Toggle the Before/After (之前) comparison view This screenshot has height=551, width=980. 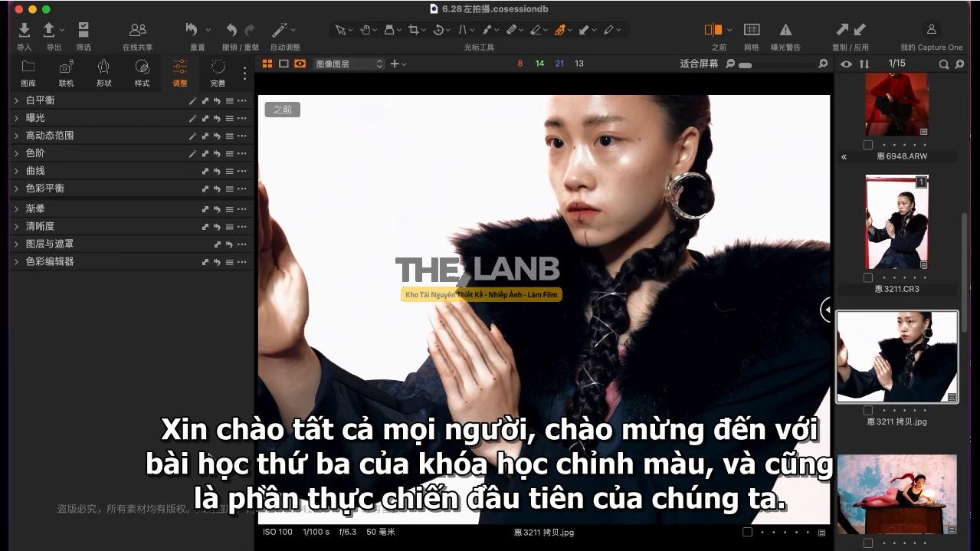click(x=713, y=30)
